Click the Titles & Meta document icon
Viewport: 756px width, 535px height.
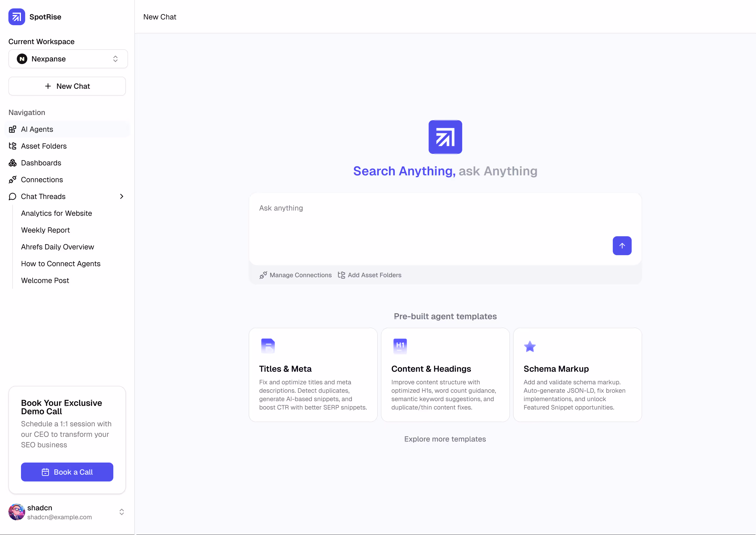(268, 346)
